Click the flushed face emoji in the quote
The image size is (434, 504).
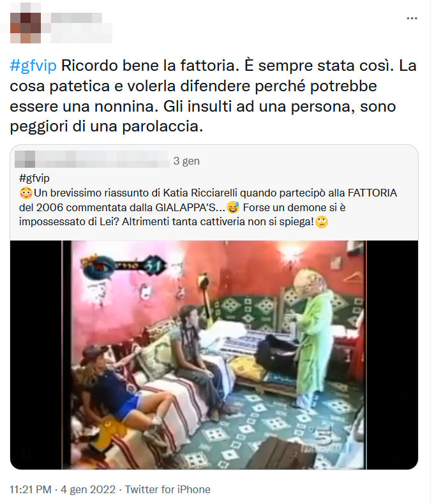(x=26, y=193)
